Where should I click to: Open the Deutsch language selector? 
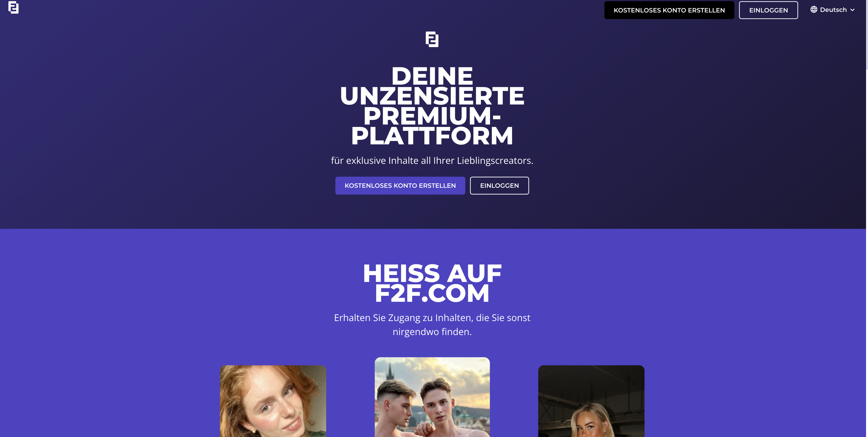click(x=833, y=10)
